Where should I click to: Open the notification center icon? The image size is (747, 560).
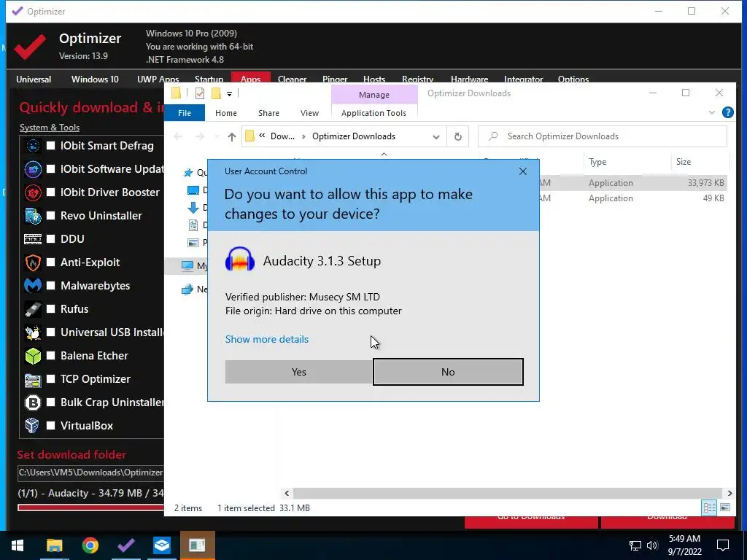point(723,545)
